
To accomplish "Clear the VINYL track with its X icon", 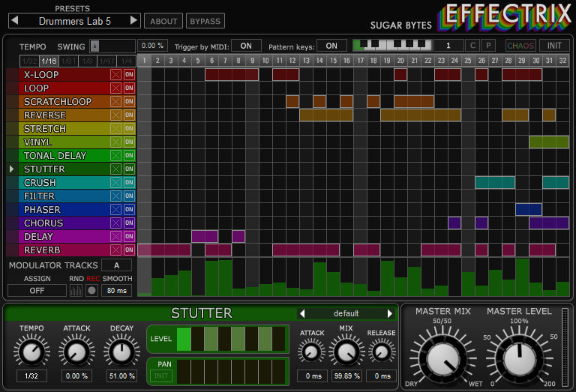I will coord(115,142).
